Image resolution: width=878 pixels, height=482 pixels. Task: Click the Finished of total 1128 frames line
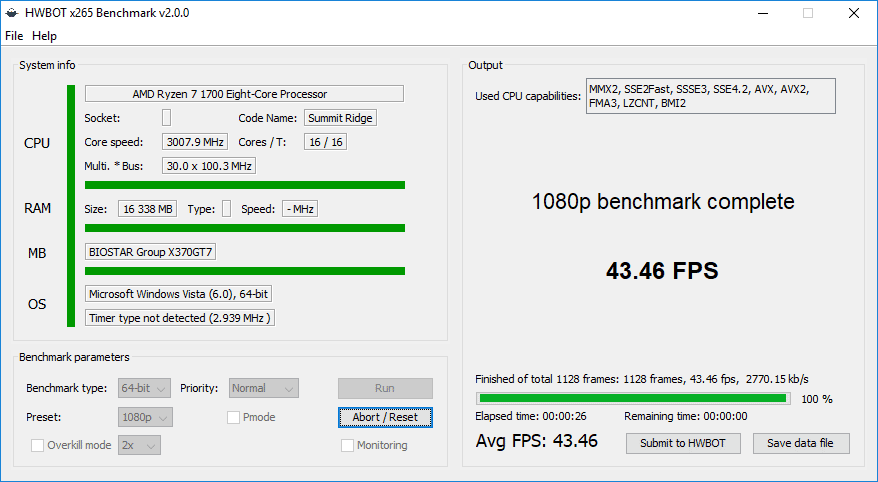click(642, 379)
